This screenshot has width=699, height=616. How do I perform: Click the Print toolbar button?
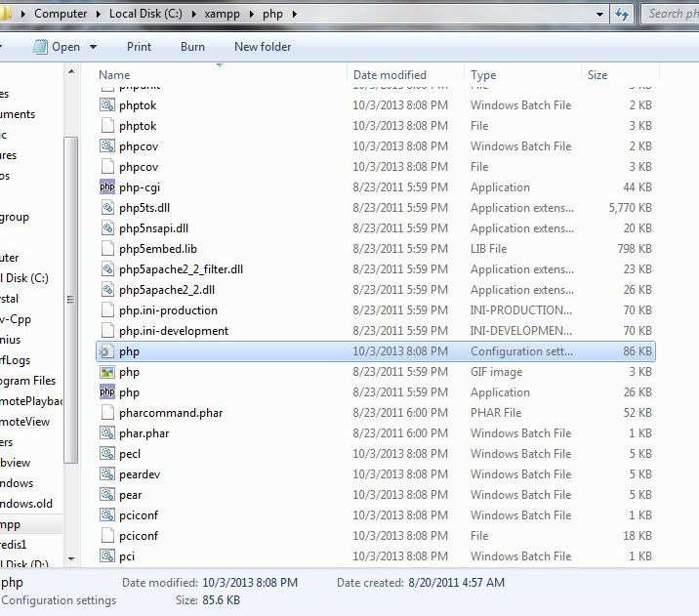coord(139,47)
